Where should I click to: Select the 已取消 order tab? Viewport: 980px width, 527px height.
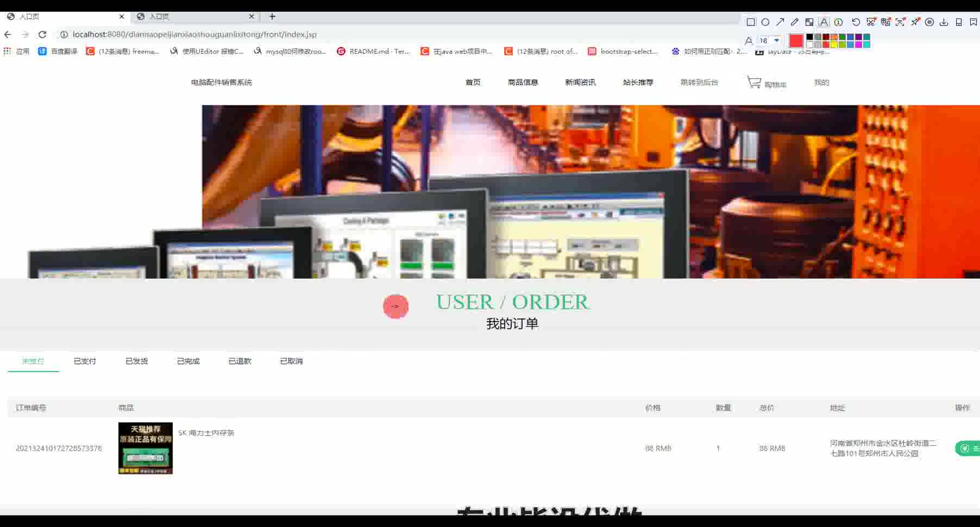click(291, 361)
